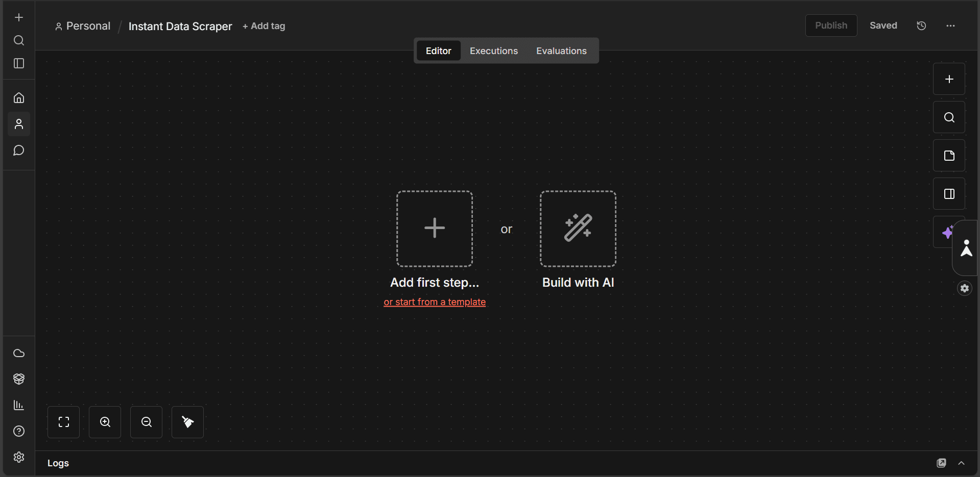Toggle the left sidebar panel icon

coord(19,63)
